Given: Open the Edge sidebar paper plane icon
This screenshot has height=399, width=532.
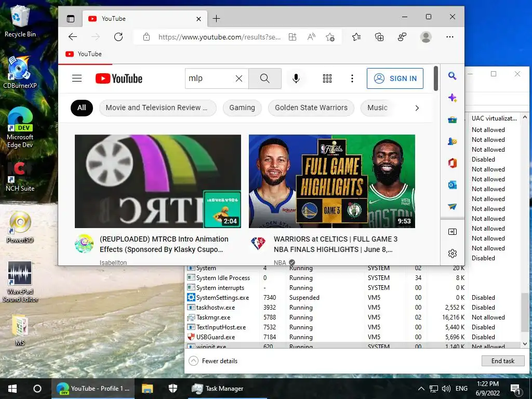Looking at the screenshot, I should (453, 206).
